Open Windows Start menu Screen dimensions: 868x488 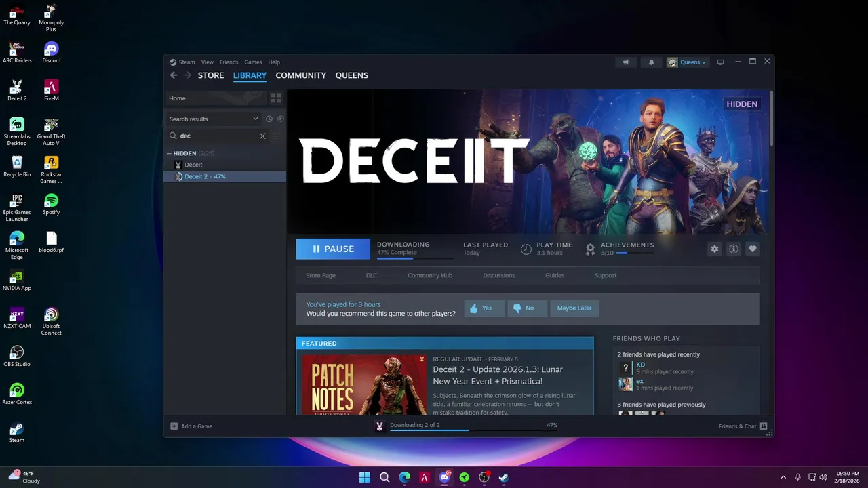point(364,477)
